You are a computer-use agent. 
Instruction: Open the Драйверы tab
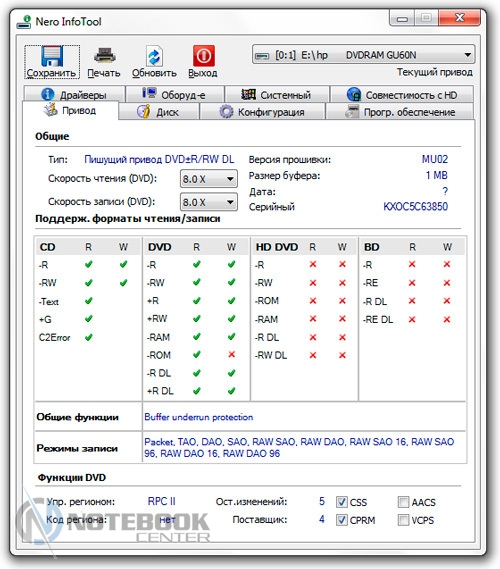[x=74, y=95]
